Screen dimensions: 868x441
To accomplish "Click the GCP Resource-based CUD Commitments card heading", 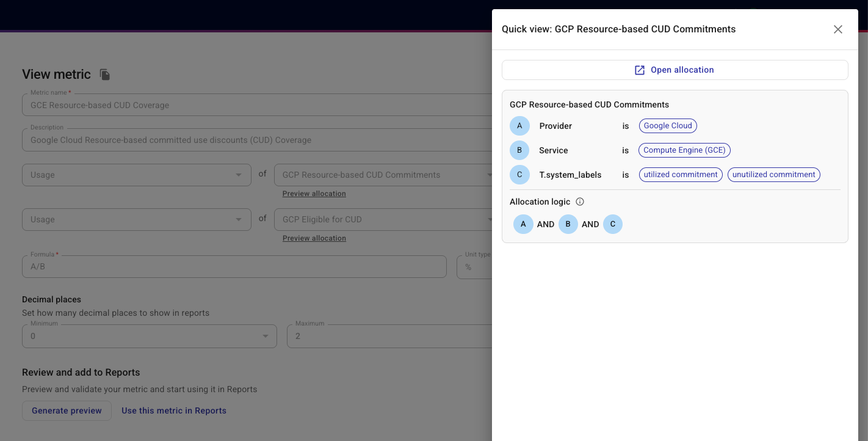I will (x=590, y=104).
